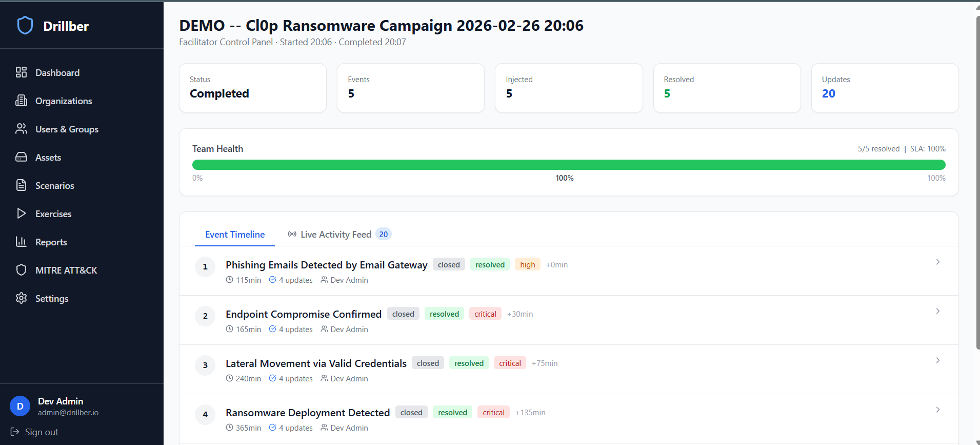Expand the Endpoint Compromise Confirmed event chevron
980x445 pixels.
pos(937,312)
